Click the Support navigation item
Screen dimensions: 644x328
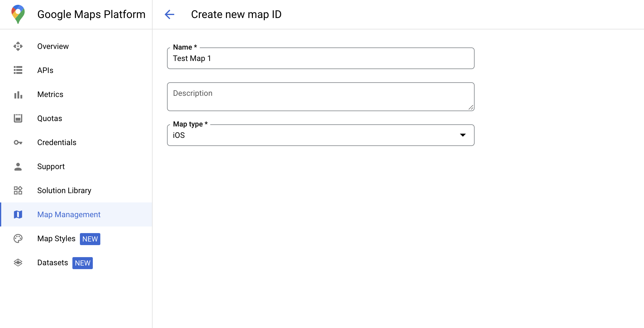(x=51, y=166)
